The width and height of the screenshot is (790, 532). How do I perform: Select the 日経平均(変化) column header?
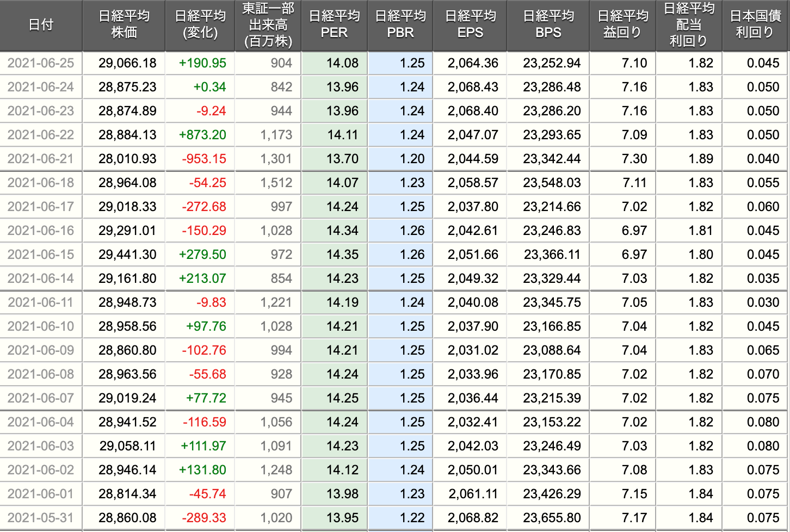(200, 25)
